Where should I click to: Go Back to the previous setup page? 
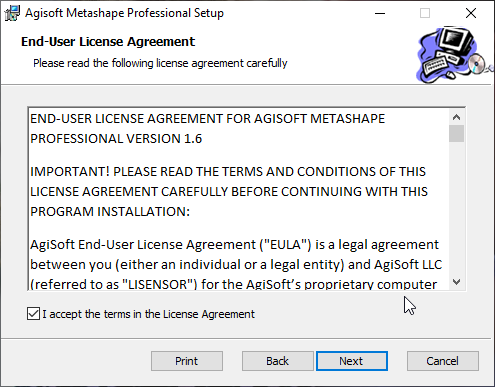click(277, 361)
